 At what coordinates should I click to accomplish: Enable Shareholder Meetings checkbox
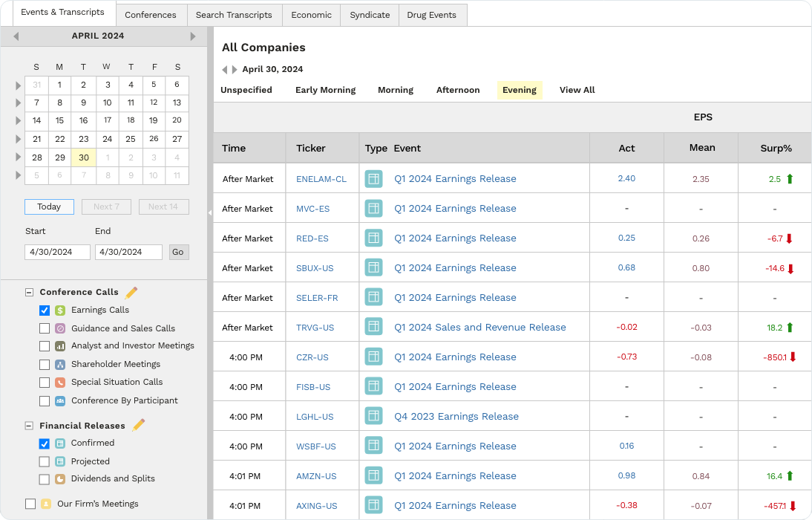tap(45, 365)
